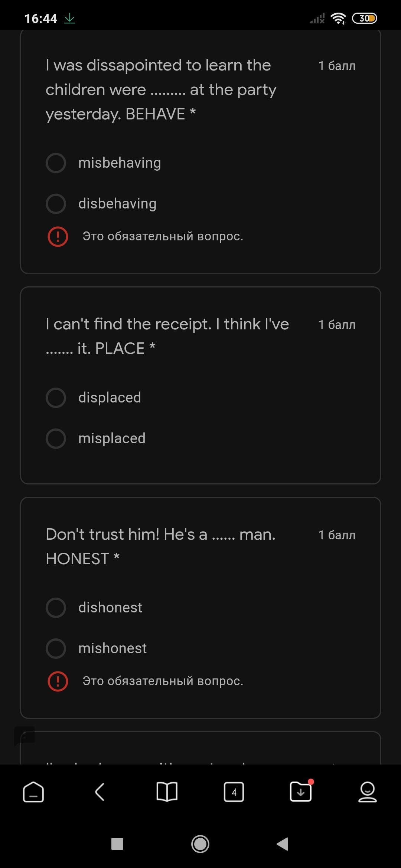Choose the 'dishonest' option
Viewport: 401px width, 868px height.
(56, 608)
